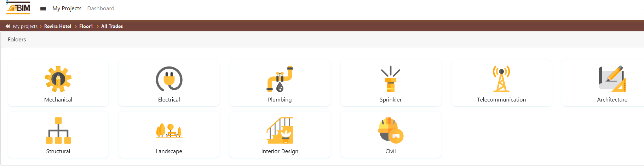Select the Plumbing pipe icon
The image size is (644, 168).
[280, 79]
